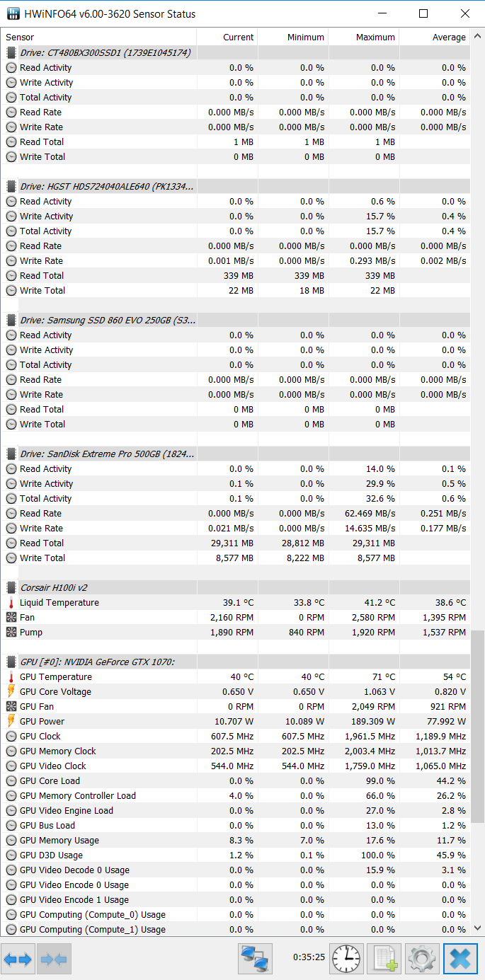Select the Liquid Temperature sensor row
Image resolution: width=485 pixels, height=980 pixels.
(x=59, y=602)
